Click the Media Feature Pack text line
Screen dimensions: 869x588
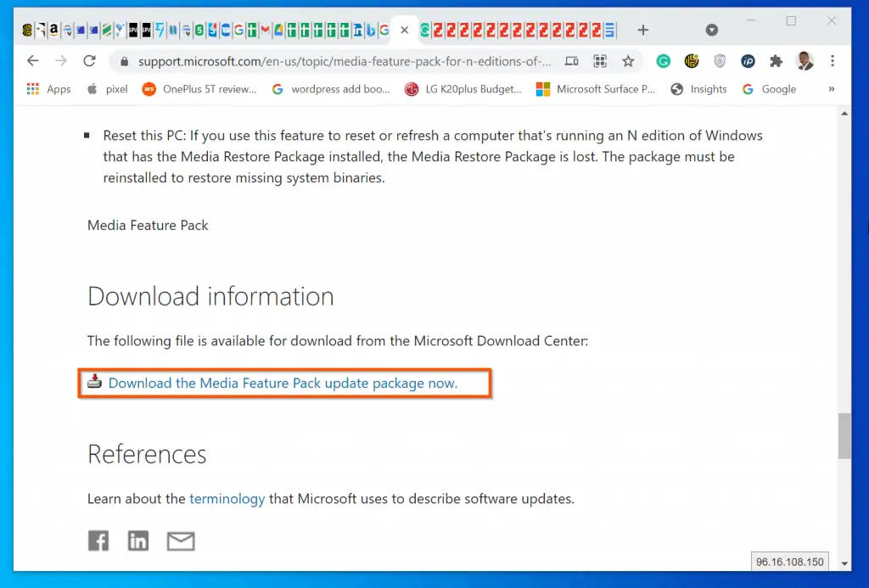[148, 225]
